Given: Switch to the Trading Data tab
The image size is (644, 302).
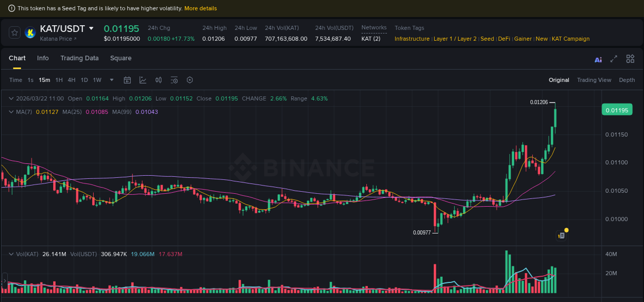Looking at the screenshot, I should (x=79, y=58).
